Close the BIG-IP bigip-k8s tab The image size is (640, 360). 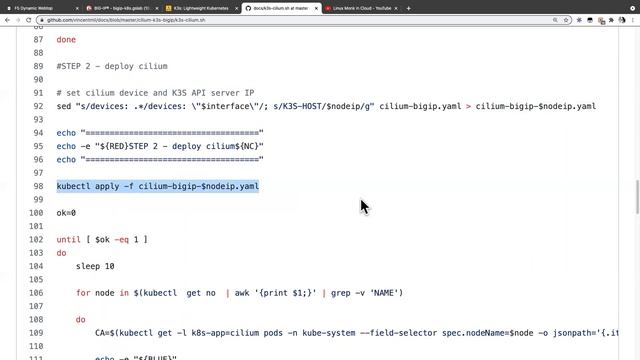coord(157,8)
